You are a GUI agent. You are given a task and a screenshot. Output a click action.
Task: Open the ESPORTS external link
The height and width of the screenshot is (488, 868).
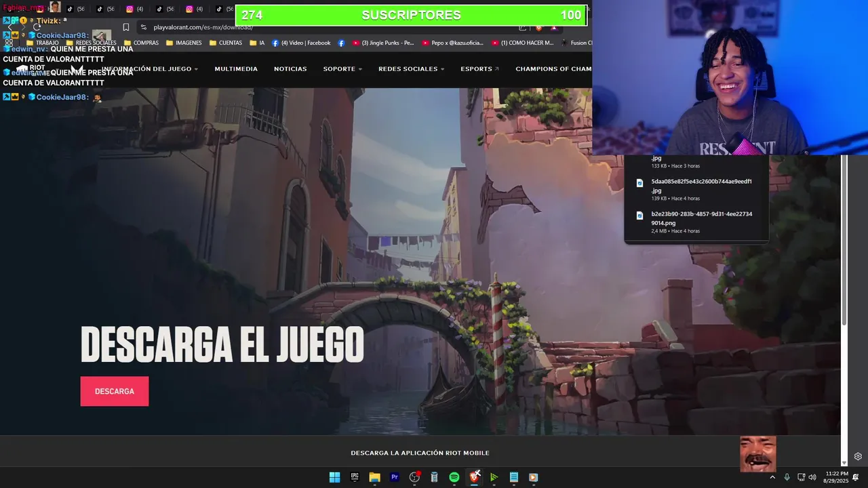479,69
